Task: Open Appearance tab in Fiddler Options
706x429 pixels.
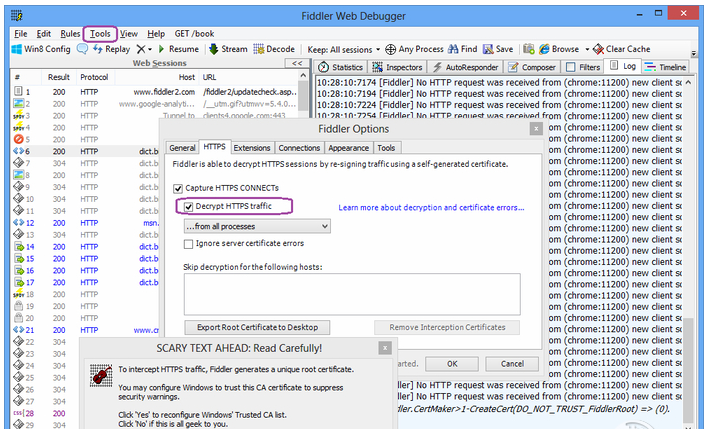Action: tap(348, 148)
